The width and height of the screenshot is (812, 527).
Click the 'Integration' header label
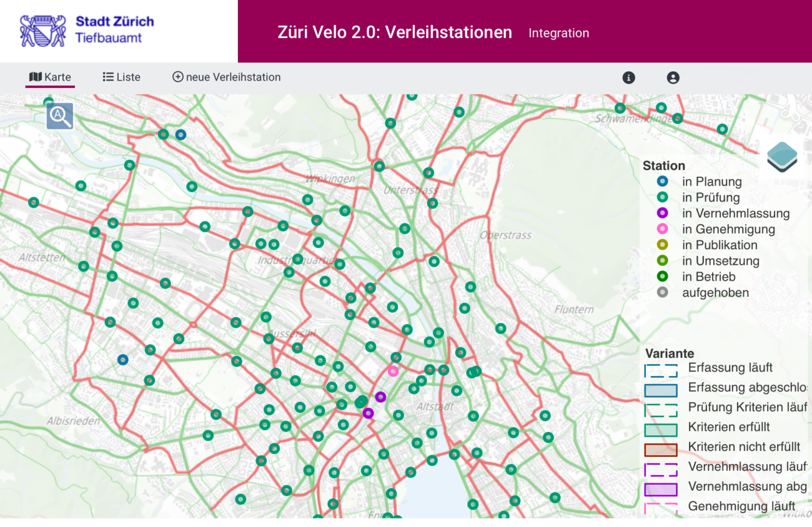[559, 33]
